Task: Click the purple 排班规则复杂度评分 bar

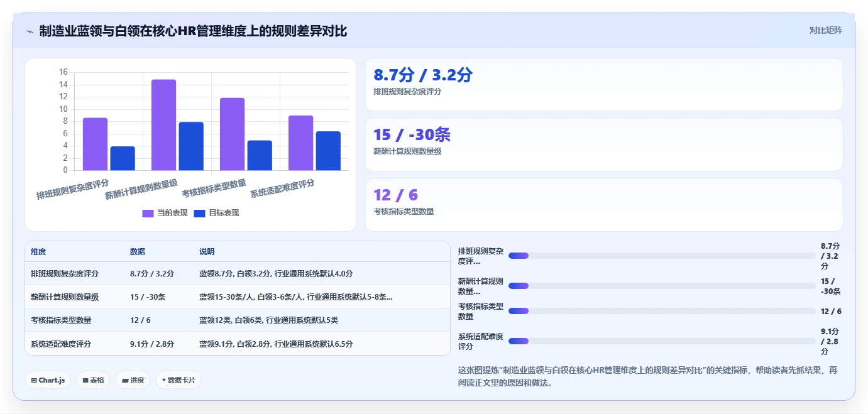Action: pos(95,144)
